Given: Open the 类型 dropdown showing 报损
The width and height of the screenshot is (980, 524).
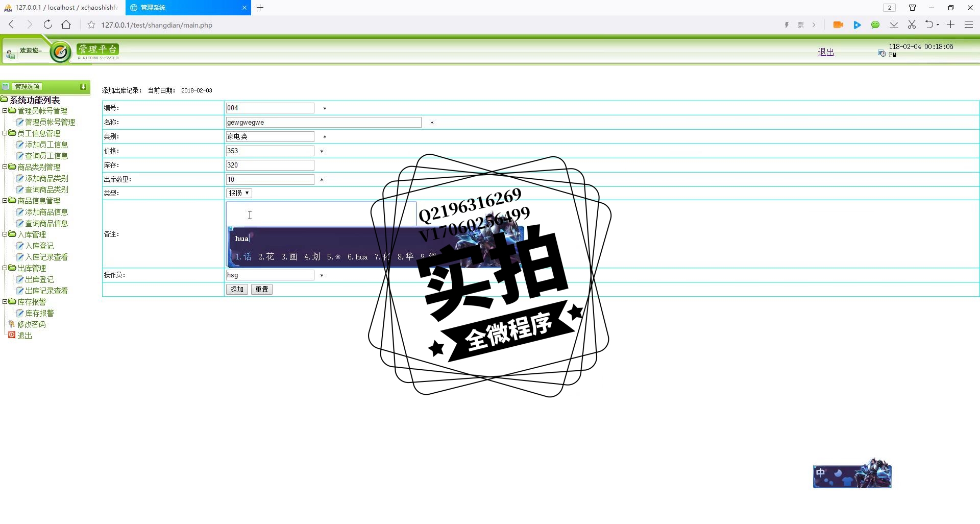Looking at the screenshot, I should [x=239, y=193].
